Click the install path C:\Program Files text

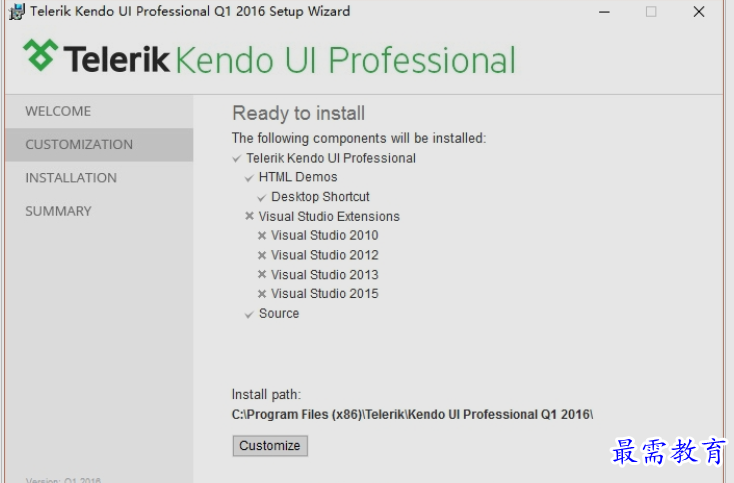pos(412,415)
